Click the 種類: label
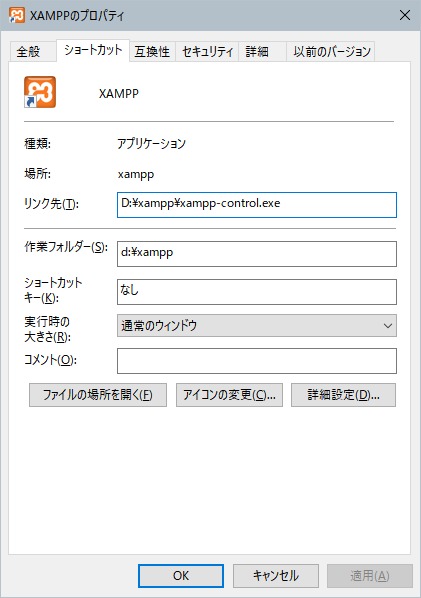The width and height of the screenshot is (421, 598). pos(37,143)
